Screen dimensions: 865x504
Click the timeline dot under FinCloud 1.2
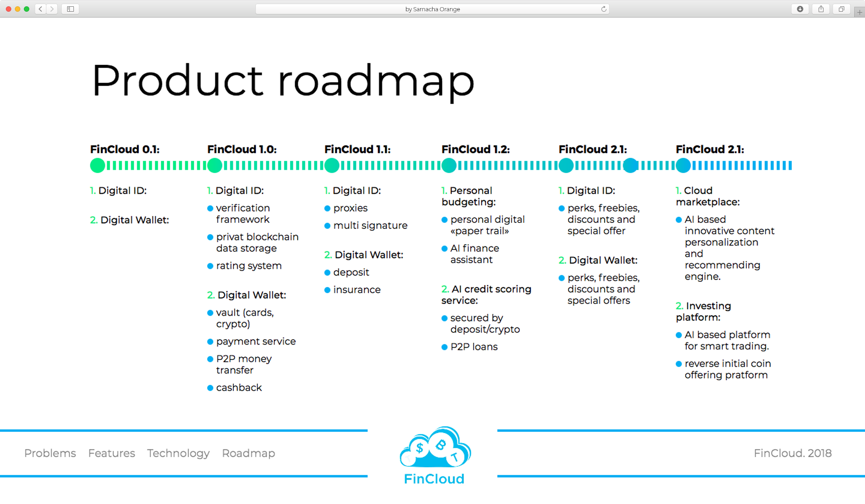[x=449, y=166]
